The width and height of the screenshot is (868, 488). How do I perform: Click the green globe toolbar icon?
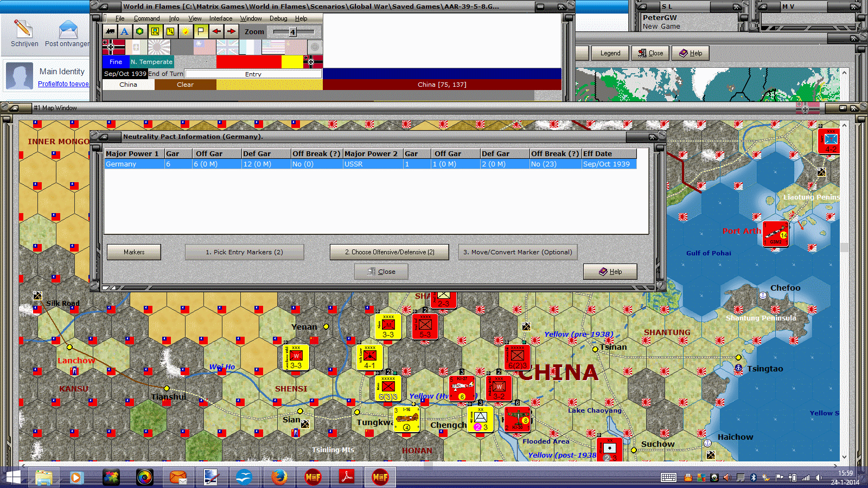click(140, 31)
